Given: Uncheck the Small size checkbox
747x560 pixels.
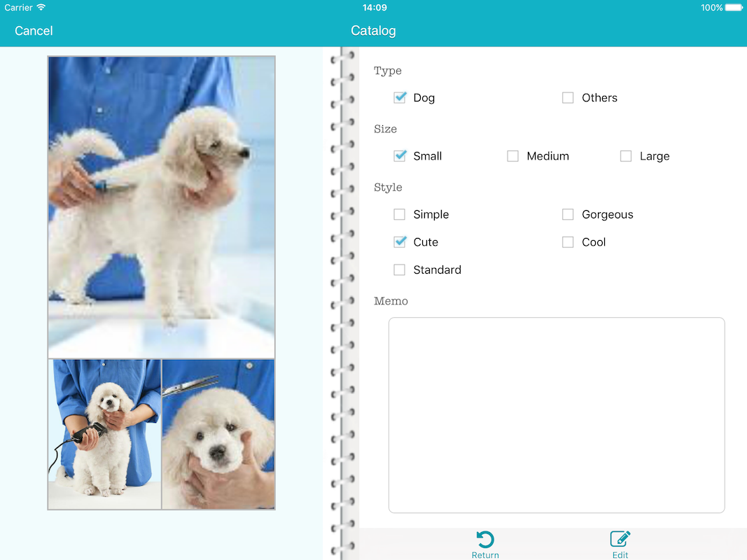Looking at the screenshot, I should pos(400,156).
